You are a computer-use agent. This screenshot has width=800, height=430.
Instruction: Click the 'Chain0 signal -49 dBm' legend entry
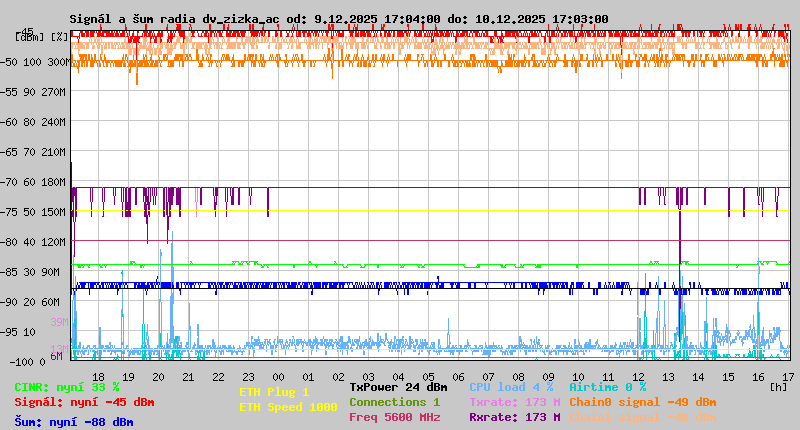(x=643, y=402)
